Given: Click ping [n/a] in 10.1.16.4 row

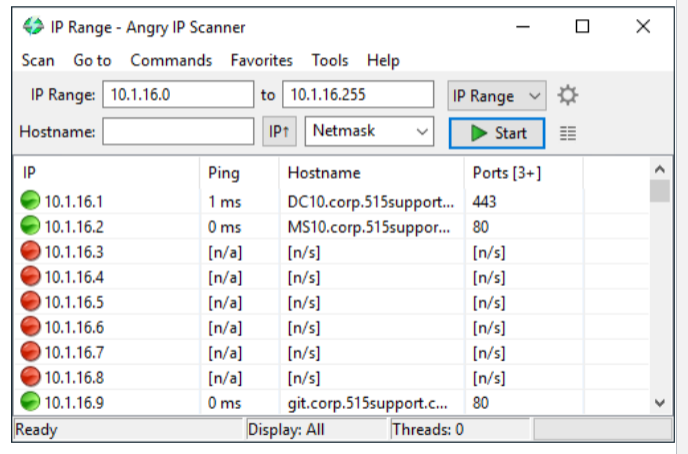Looking at the screenshot, I should (x=225, y=278).
